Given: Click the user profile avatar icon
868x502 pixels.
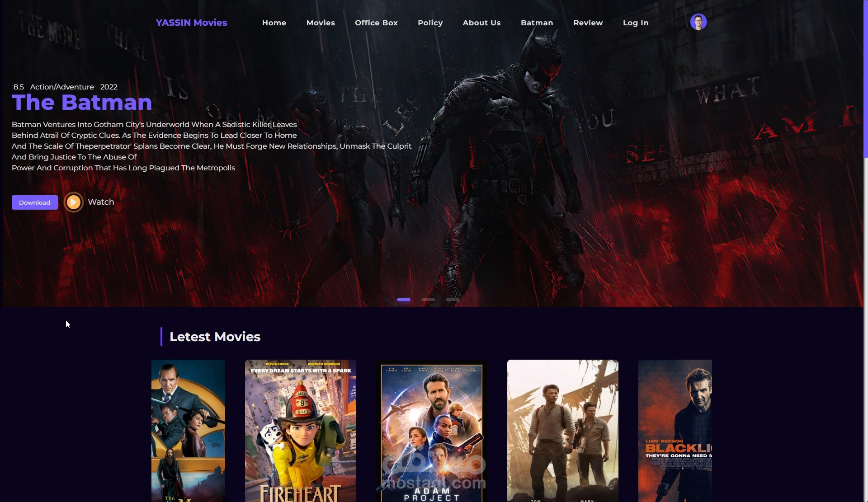Looking at the screenshot, I should click(x=698, y=22).
